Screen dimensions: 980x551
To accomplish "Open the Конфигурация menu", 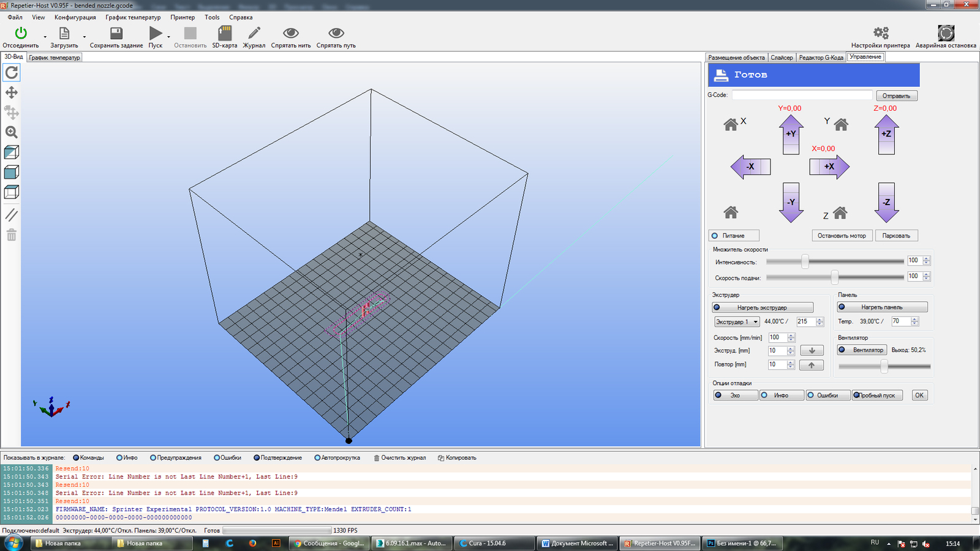I will 75,18.
